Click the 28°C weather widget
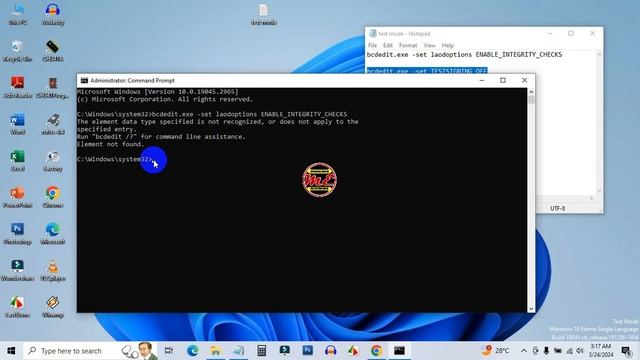This screenshot has width=640, height=360. pos(496,351)
